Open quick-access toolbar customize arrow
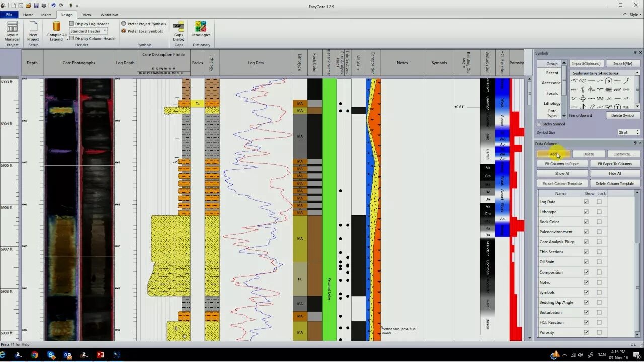This screenshot has width=644, height=362. (x=77, y=6)
